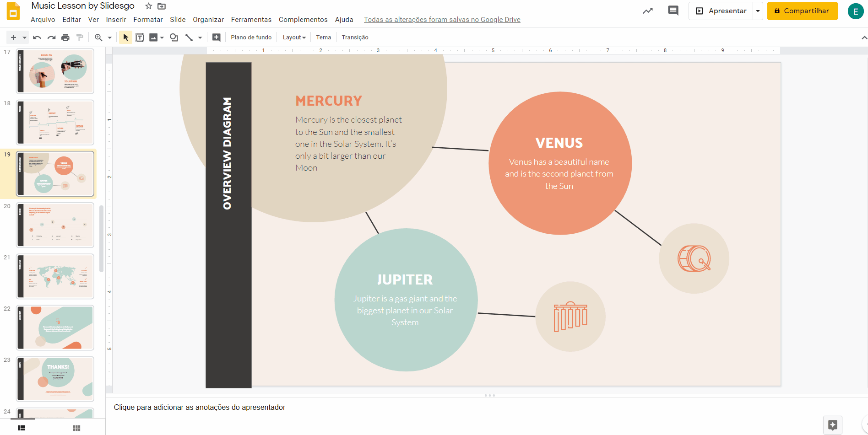This screenshot has width=868, height=435.
Task: Open image insert options arrow
Action: pos(162,38)
